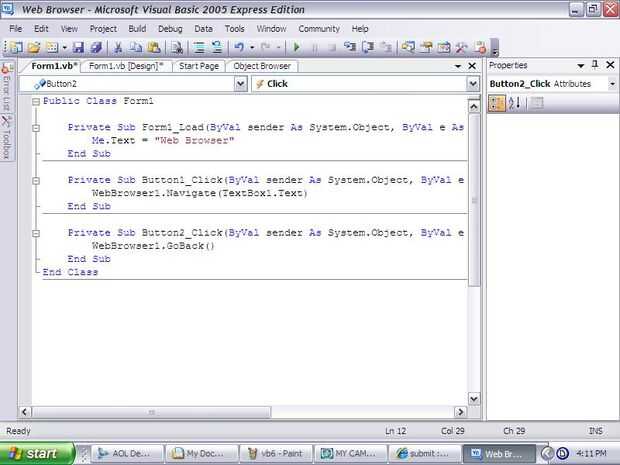Click the code editor scroll down arrow
The image size is (620, 465).
click(474, 399)
